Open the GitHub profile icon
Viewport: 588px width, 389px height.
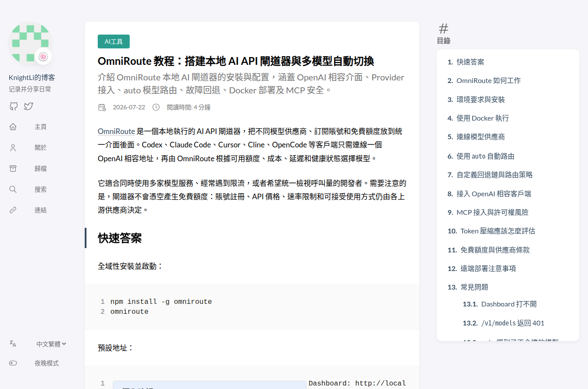point(14,106)
